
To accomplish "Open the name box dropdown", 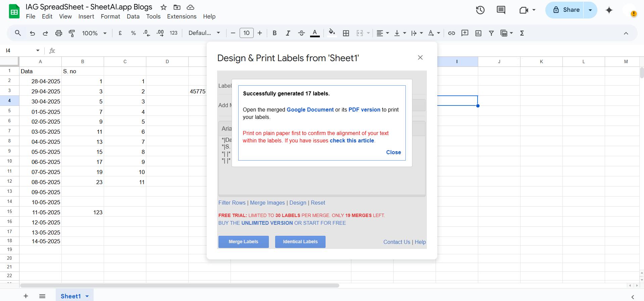I will coord(38,50).
